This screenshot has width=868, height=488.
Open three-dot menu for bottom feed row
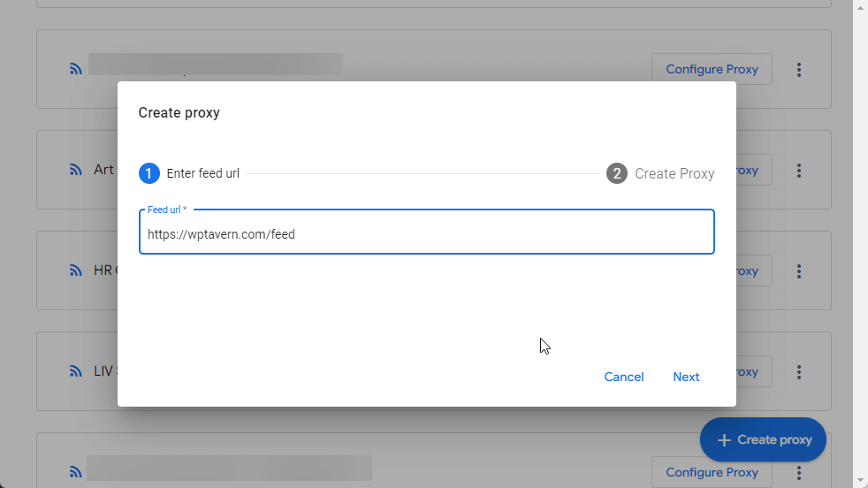[799, 472]
